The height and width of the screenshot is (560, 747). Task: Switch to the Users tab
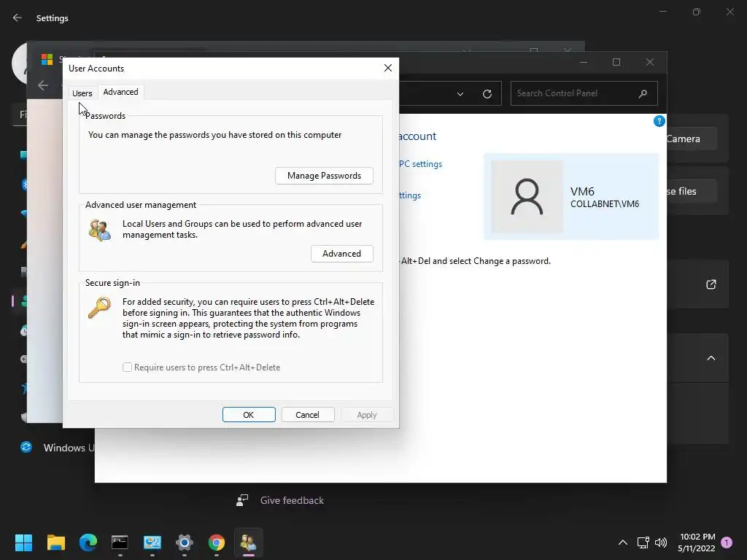point(82,93)
